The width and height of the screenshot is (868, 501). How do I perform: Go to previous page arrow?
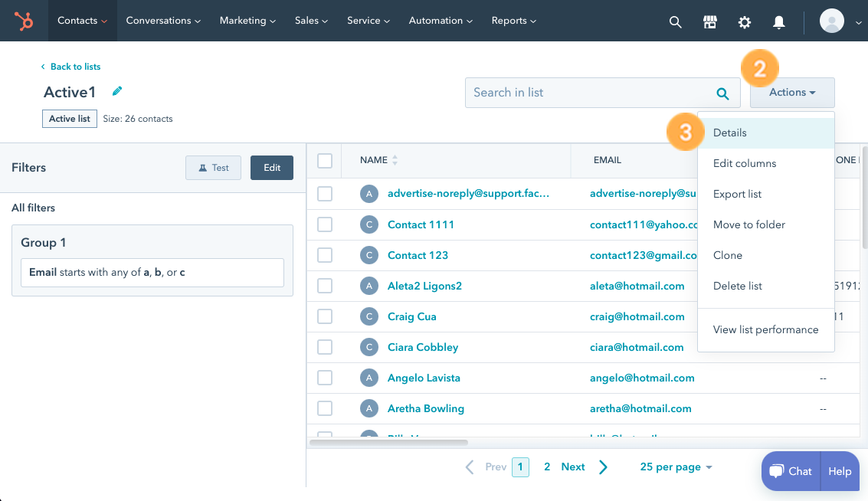click(470, 467)
